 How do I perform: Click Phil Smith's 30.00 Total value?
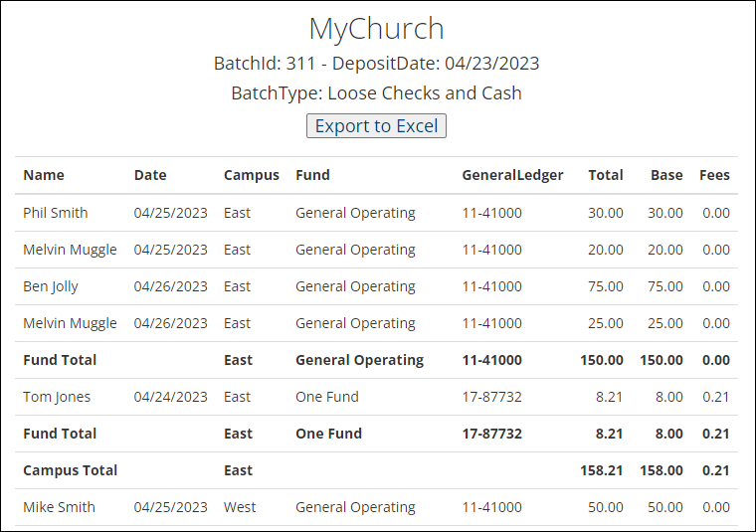606,213
